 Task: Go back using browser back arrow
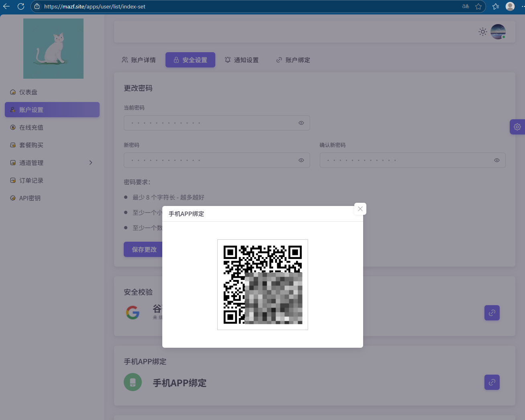click(6, 6)
